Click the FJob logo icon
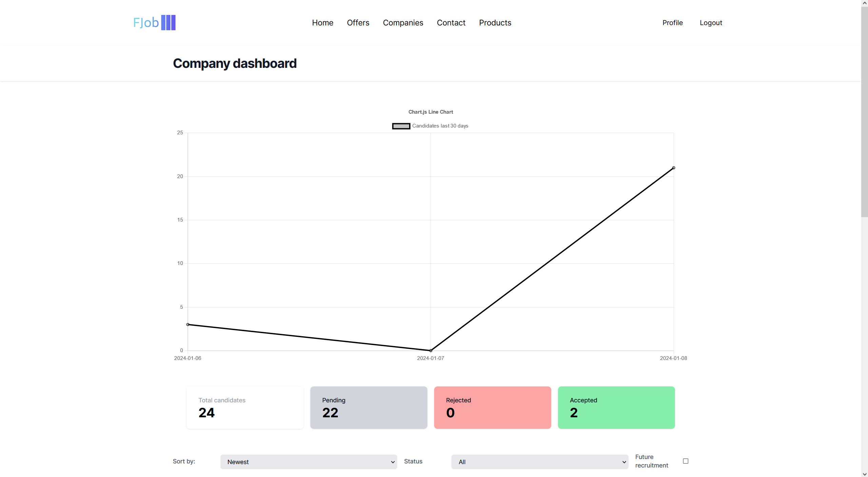868x477 pixels. click(x=153, y=22)
